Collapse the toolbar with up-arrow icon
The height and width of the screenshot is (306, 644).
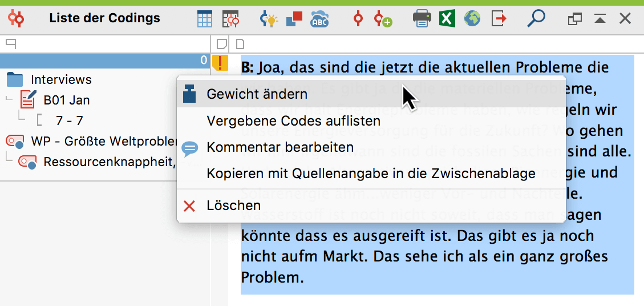(600, 18)
